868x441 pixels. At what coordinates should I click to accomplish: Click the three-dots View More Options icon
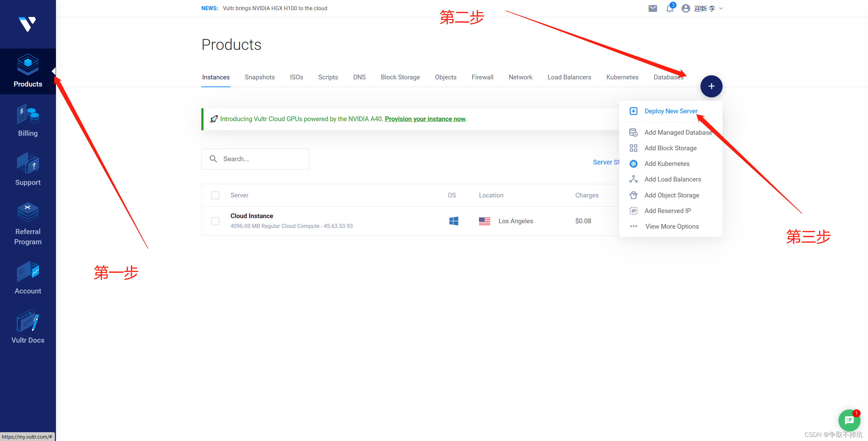633,226
